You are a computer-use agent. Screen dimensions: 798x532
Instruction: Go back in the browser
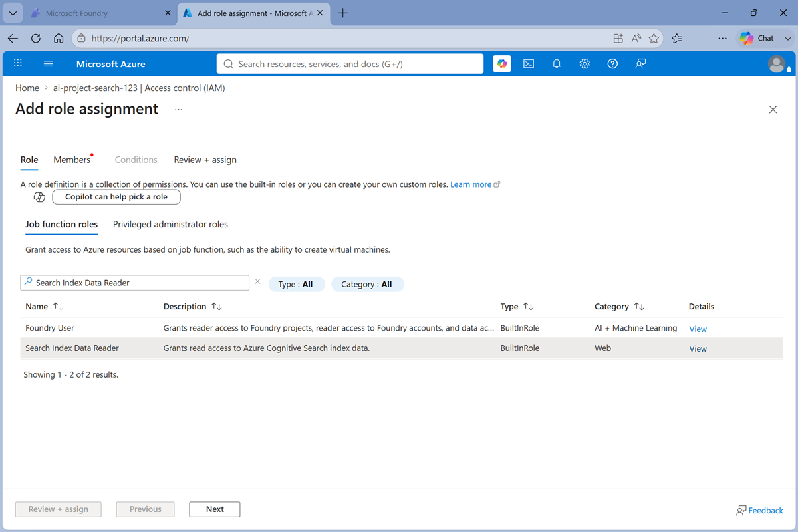click(13, 39)
